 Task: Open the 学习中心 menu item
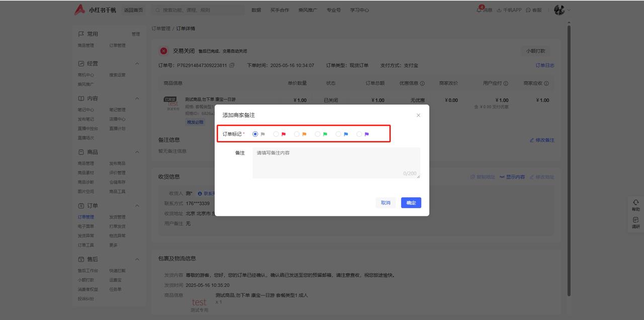pos(359,10)
